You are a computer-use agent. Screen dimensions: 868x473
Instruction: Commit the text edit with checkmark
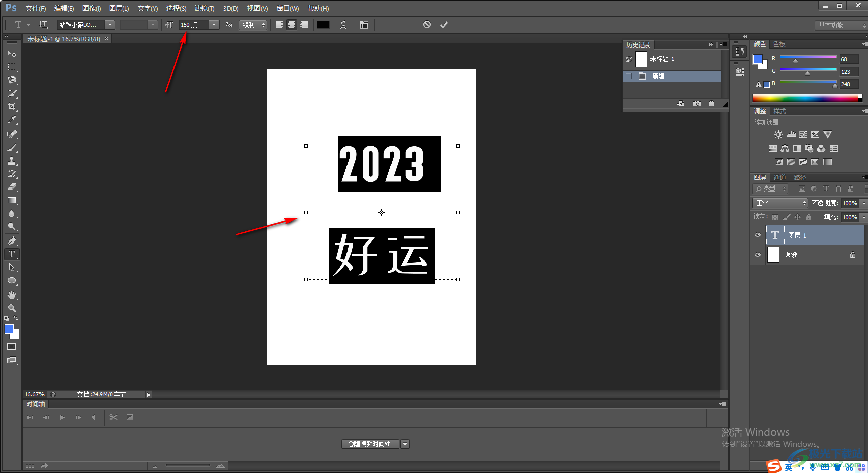pyautogui.click(x=444, y=25)
